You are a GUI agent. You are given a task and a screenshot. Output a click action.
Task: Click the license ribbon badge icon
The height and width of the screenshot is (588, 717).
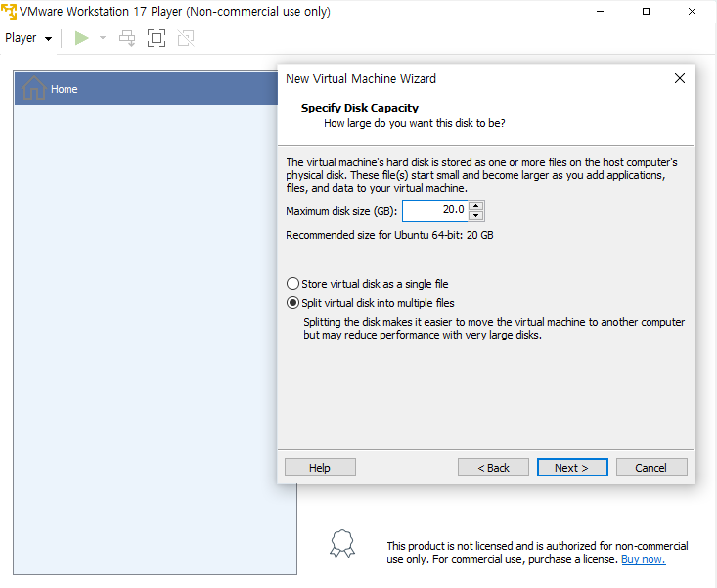(x=342, y=544)
